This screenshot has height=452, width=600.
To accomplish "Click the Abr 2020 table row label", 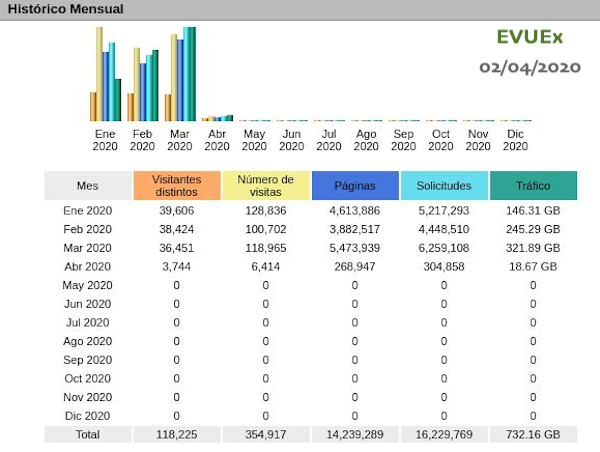I will (x=88, y=266).
